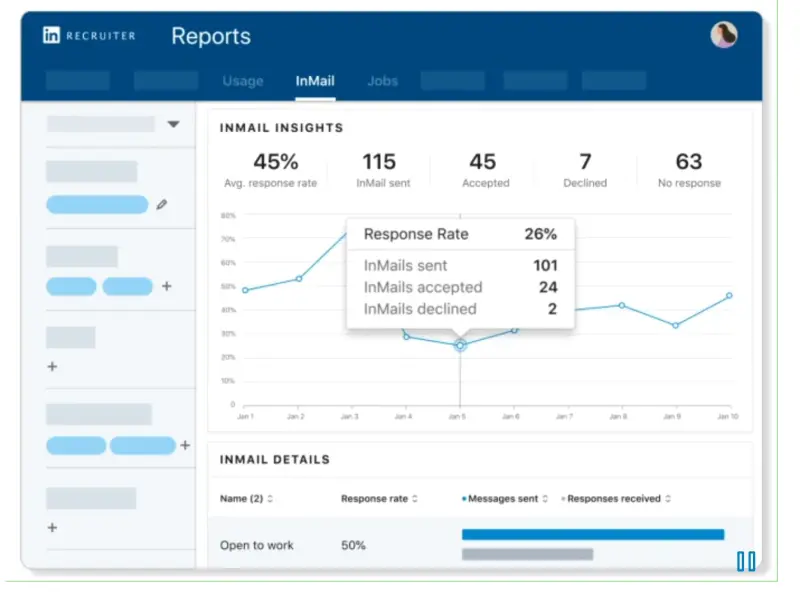Viewport: 800px width, 600px height.
Task: Switch to the Usage tab
Action: (x=242, y=81)
